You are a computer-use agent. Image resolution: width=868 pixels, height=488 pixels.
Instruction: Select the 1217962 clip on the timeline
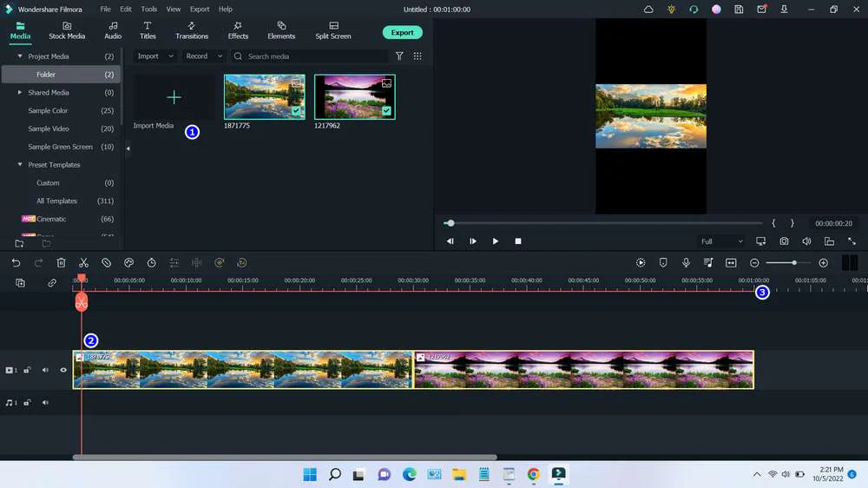point(584,370)
